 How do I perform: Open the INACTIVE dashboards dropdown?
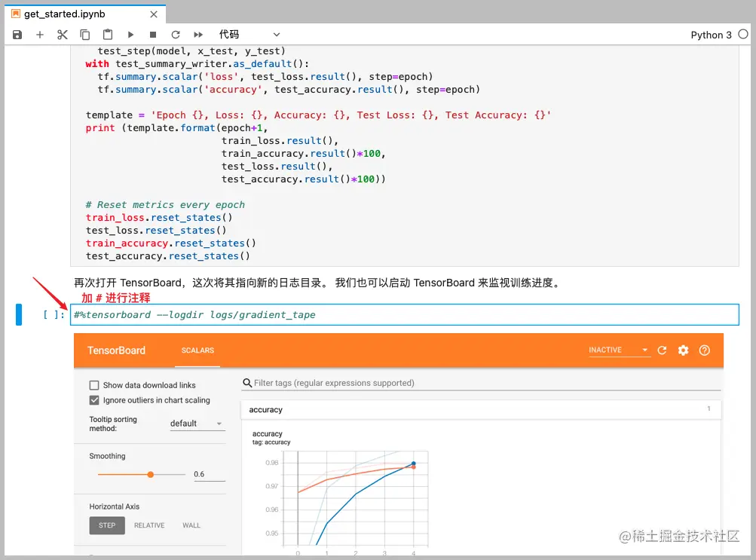pyautogui.click(x=619, y=350)
